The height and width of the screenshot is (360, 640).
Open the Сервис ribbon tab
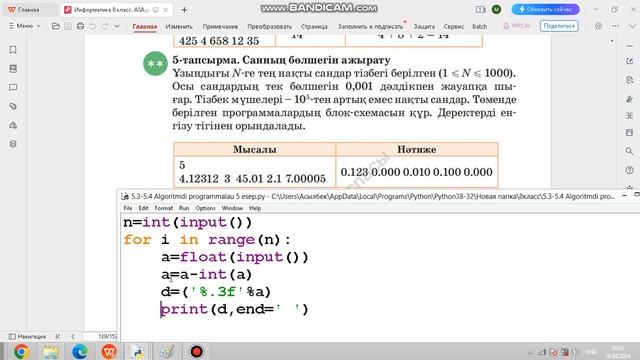[x=453, y=26]
